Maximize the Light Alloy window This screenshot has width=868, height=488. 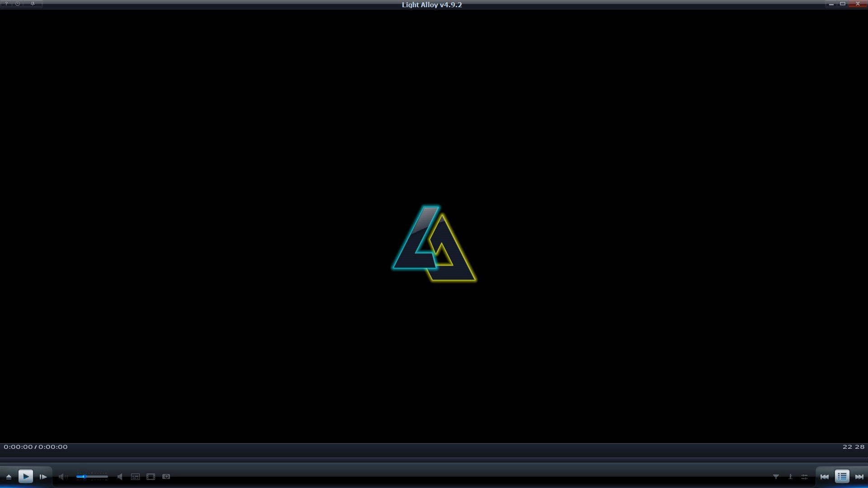point(843,4)
